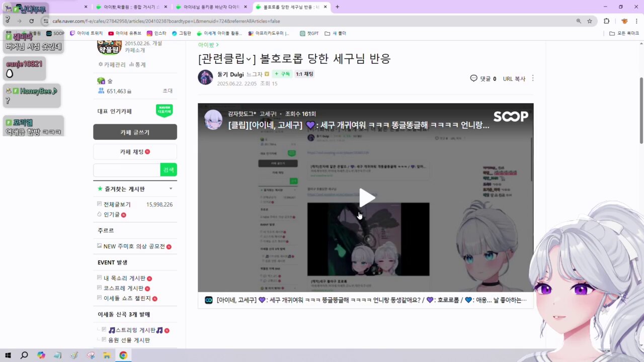
Task: Open the 스트리밍 게시판
Action: (x=135, y=330)
